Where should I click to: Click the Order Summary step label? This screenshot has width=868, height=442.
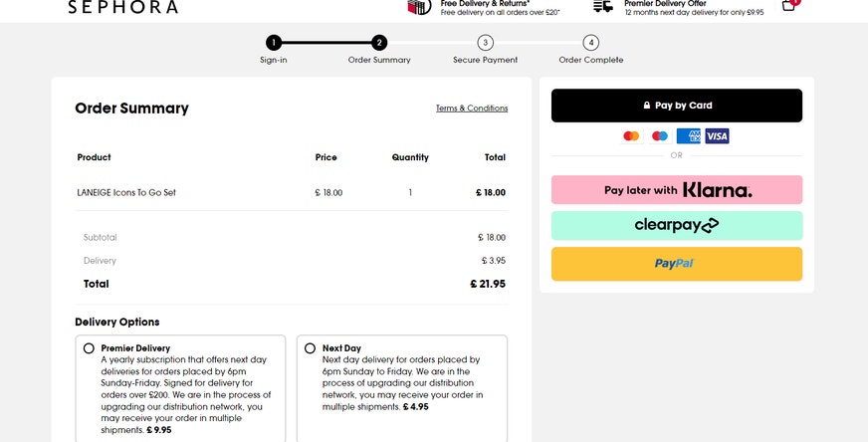(379, 60)
